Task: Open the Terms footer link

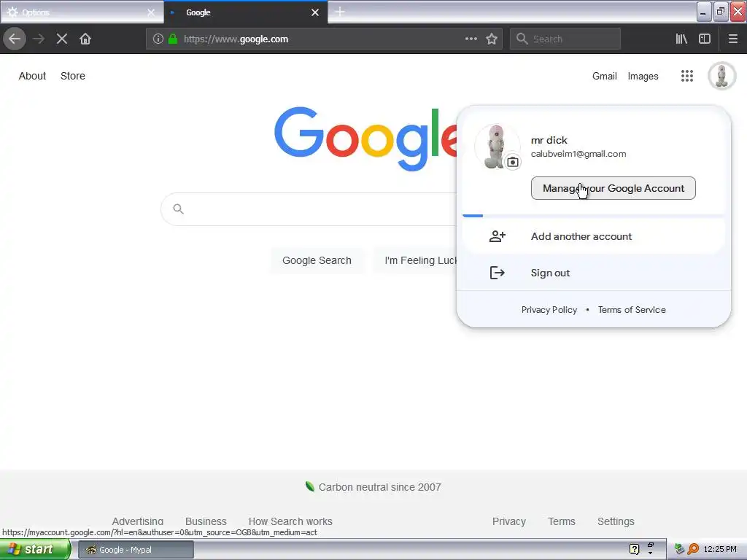Action: [x=561, y=521]
